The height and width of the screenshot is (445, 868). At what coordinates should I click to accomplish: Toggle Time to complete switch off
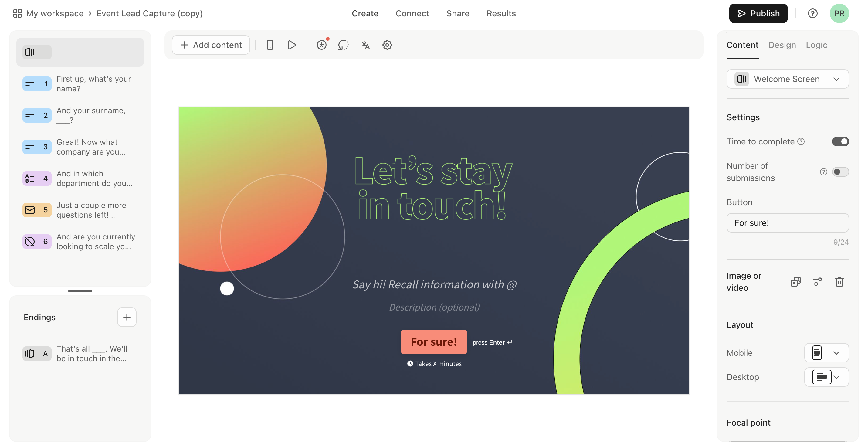point(840,141)
